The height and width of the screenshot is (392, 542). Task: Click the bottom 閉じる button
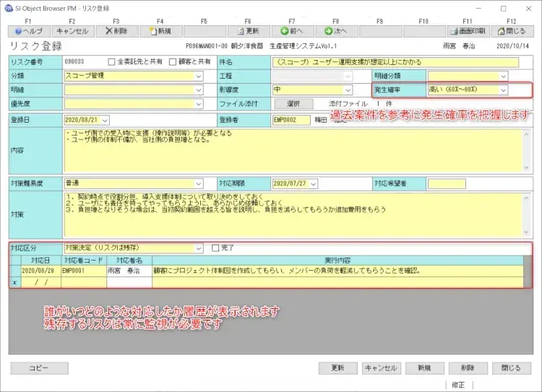tap(511, 368)
